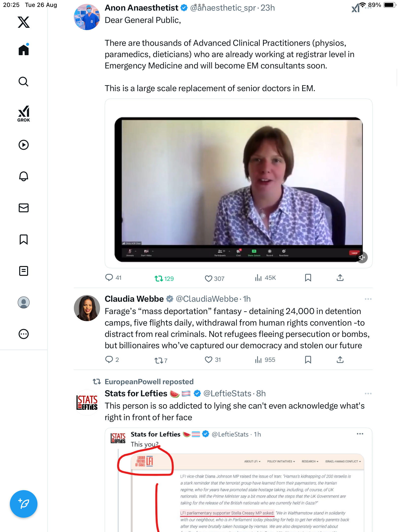Unmute the Anon Anaesthetist video

pos(362,257)
